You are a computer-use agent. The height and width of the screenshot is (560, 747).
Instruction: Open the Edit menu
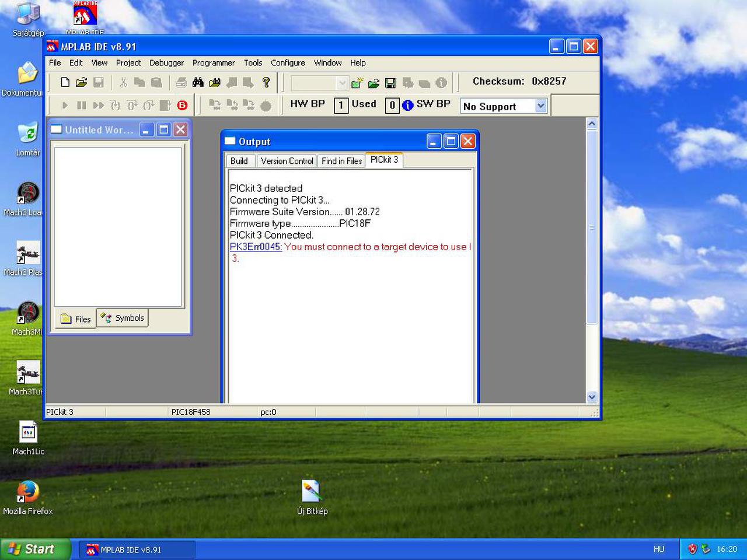(76, 63)
